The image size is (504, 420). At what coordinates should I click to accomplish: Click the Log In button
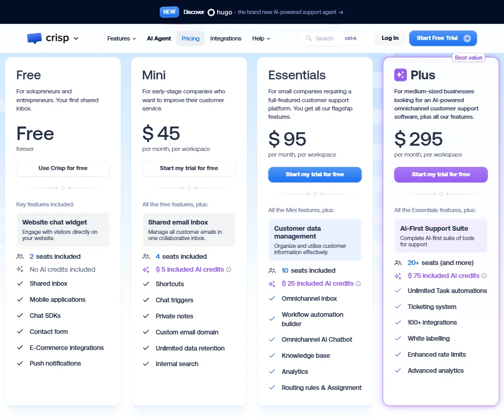click(390, 38)
